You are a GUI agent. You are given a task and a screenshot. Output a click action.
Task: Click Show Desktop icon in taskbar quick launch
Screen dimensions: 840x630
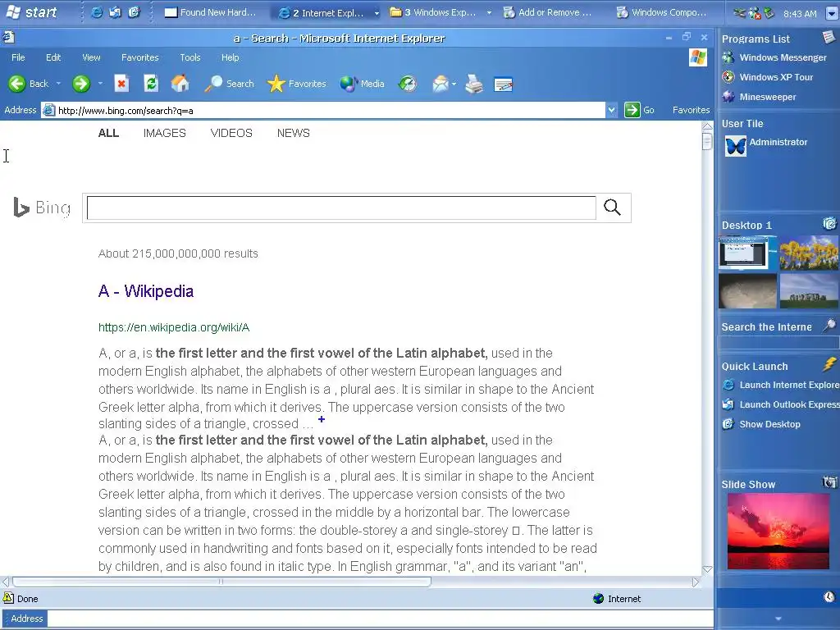(x=134, y=12)
